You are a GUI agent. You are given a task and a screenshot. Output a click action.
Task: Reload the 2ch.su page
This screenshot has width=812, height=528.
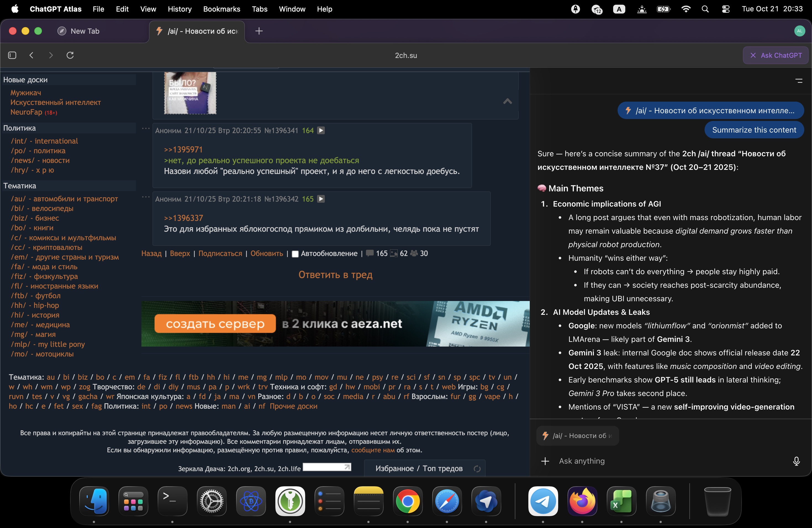coord(70,55)
